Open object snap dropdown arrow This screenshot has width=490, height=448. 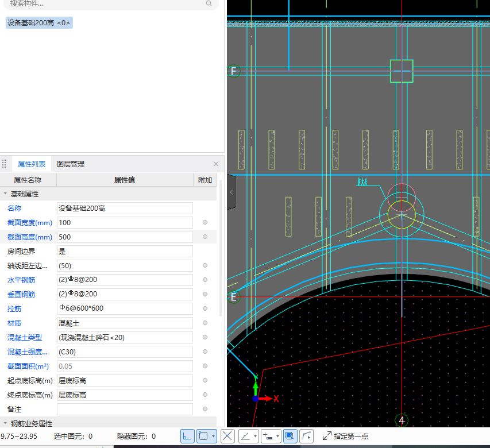[214, 436]
